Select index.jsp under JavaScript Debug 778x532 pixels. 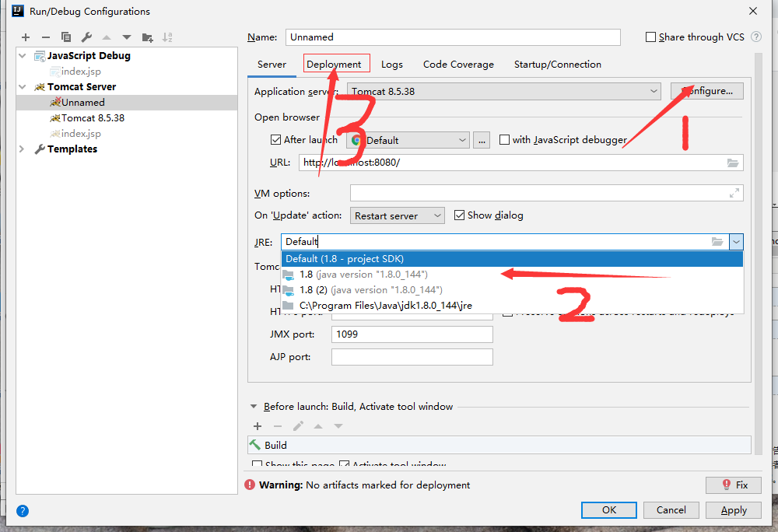(x=127, y=72)
